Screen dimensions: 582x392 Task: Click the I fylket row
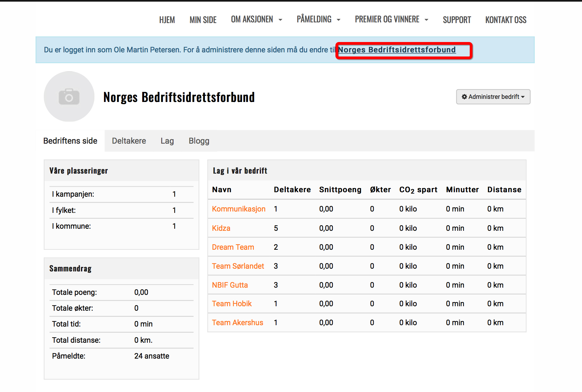point(122,210)
